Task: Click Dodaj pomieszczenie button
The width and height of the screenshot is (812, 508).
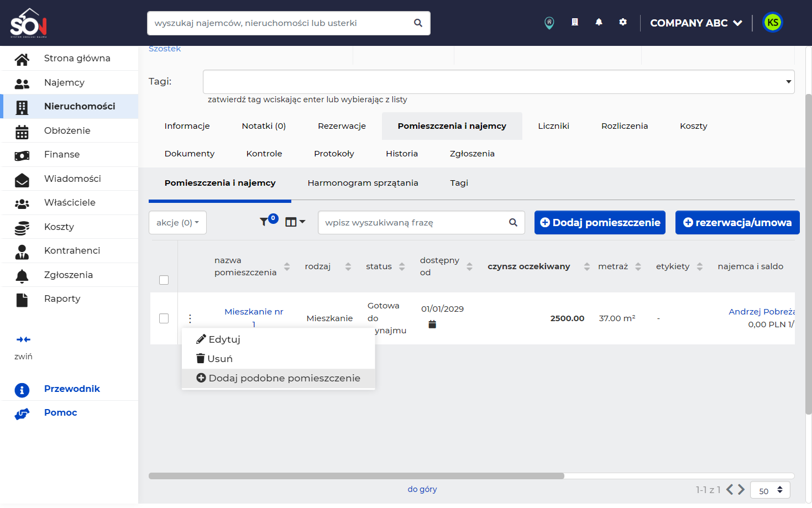Action: 600,222
